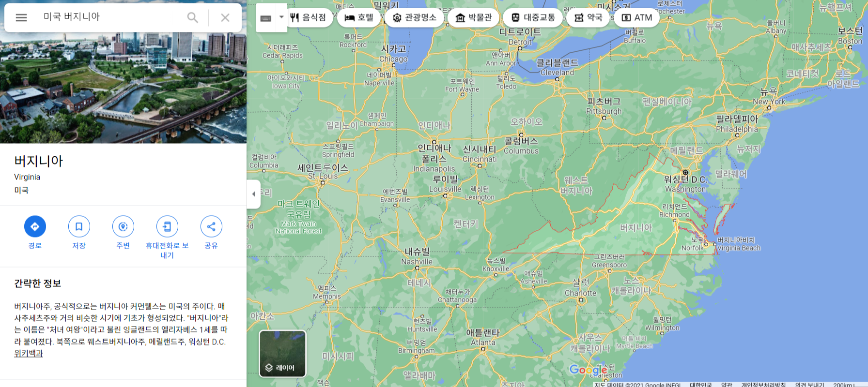The width and height of the screenshot is (868, 387).
Task: Select the 음식점 restaurants chip
Action: pos(309,17)
